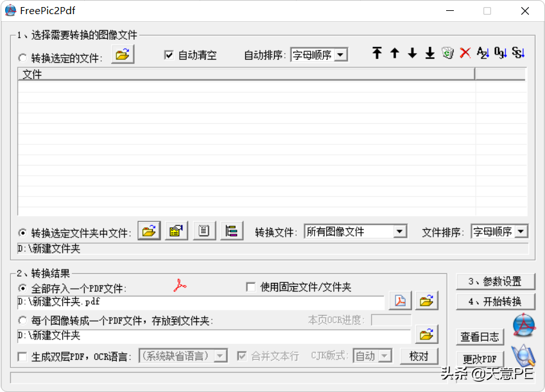Move file to bottom of list

click(430, 53)
